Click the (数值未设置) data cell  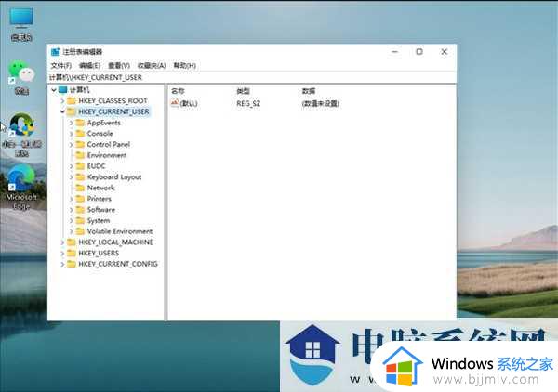320,103
